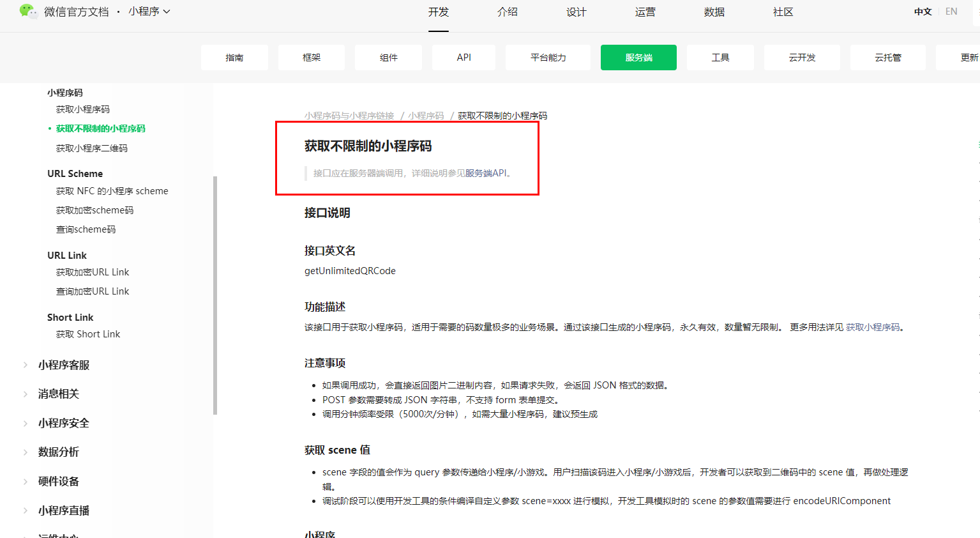Click the getUnlimitedQRCode interface name text
This screenshot has width=980, height=538.
click(350, 271)
